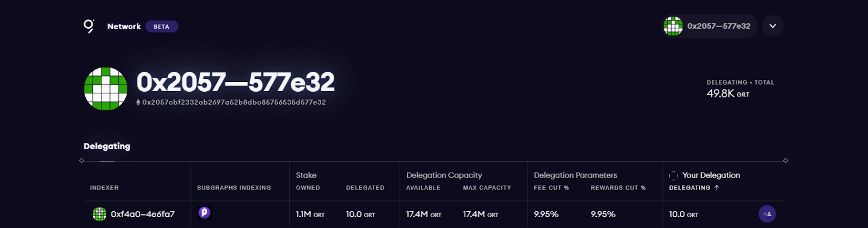Click the purple delegate action button
Viewport: 868px width, 228px height.
point(767,214)
